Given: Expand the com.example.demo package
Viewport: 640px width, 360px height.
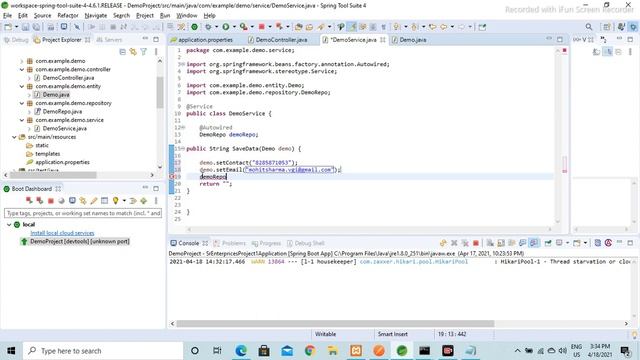Looking at the screenshot, I should pyautogui.click(x=22, y=61).
